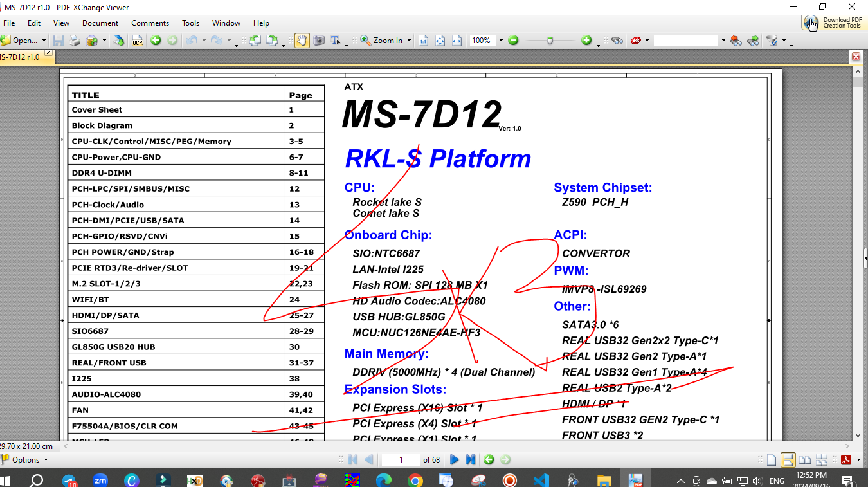Screen dimensions: 868x487
Task: Set view to Actual Size 1:1
Action: click(x=423, y=41)
